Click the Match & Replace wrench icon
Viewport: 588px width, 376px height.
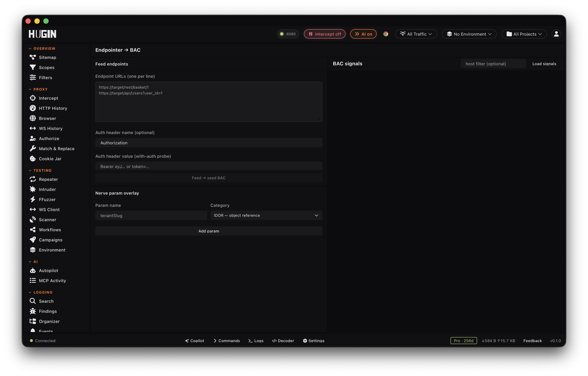33,149
